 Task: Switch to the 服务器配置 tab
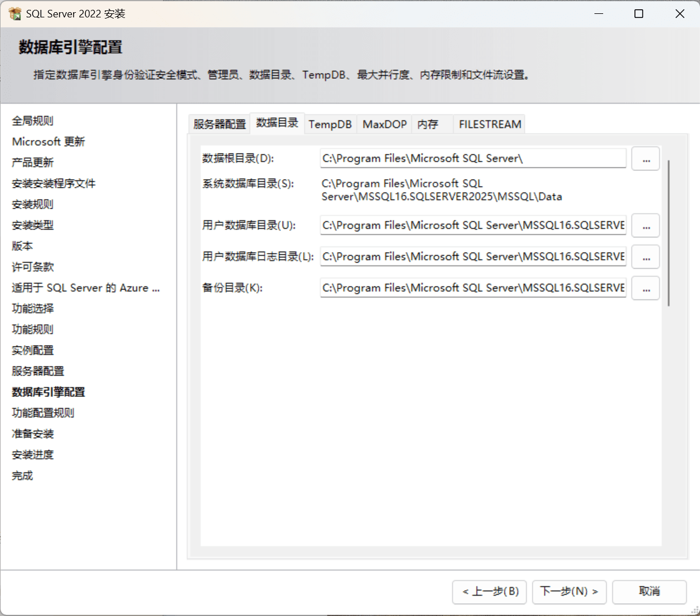click(x=219, y=124)
